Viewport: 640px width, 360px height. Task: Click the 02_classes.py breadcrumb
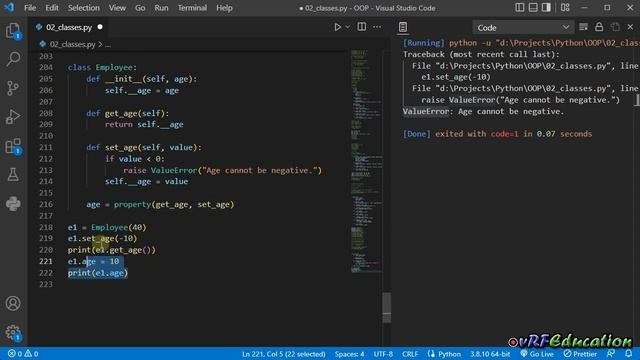point(72,44)
